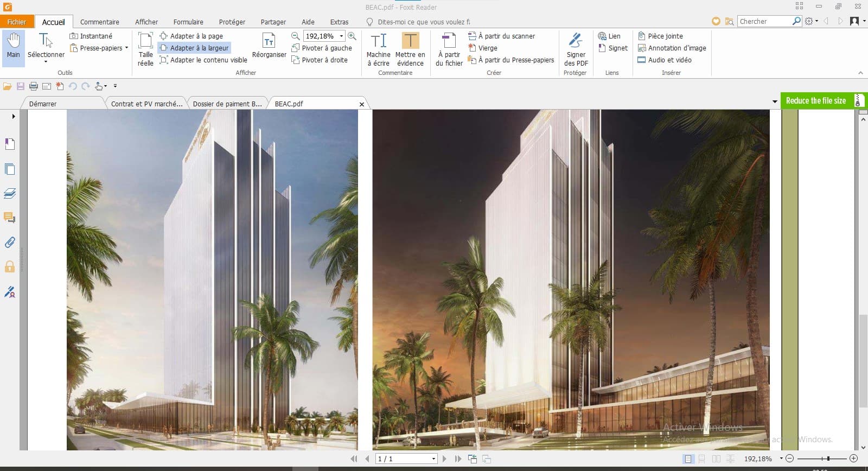Enable single page layout in status bar
868x471 pixels.
(x=688, y=459)
